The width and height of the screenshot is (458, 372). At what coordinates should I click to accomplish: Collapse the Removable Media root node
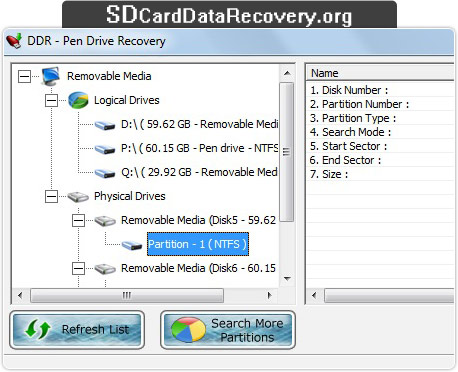(24, 77)
